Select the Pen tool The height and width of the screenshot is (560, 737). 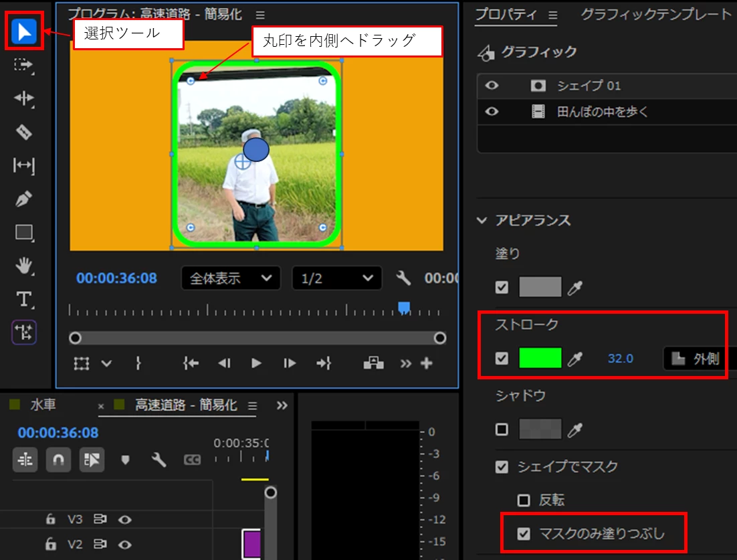click(x=24, y=199)
